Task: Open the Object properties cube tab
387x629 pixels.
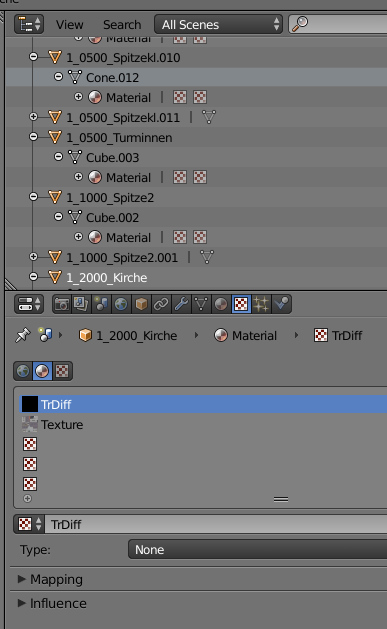Action: (141, 304)
